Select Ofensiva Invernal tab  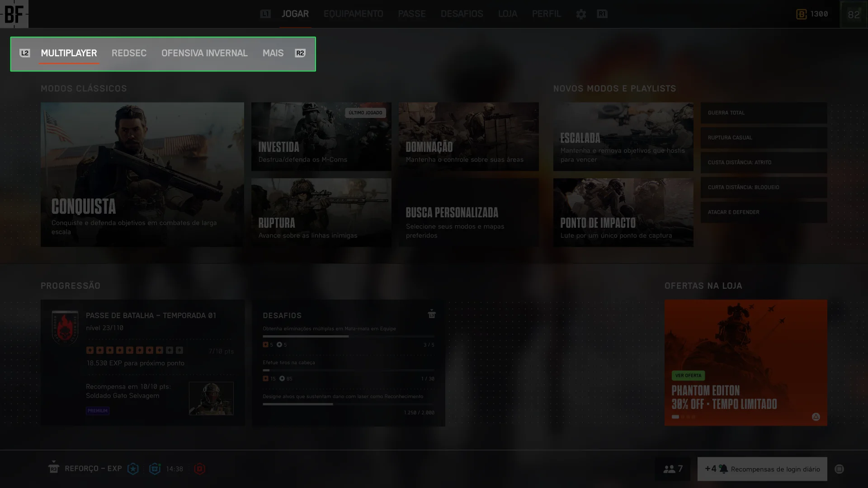[204, 53]
